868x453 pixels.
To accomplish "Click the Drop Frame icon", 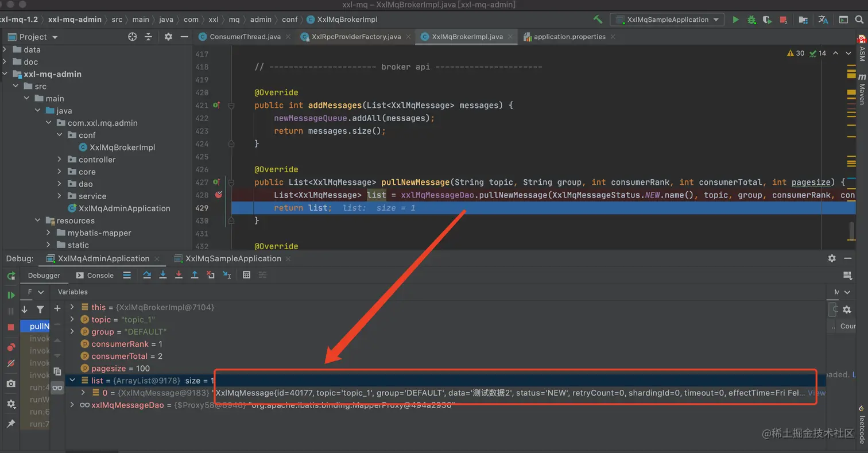I will coord(211,275).
